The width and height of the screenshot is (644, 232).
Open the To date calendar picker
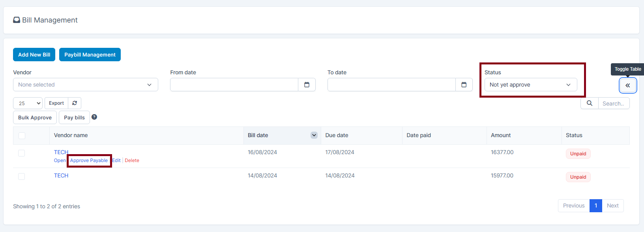coord(464,85)
